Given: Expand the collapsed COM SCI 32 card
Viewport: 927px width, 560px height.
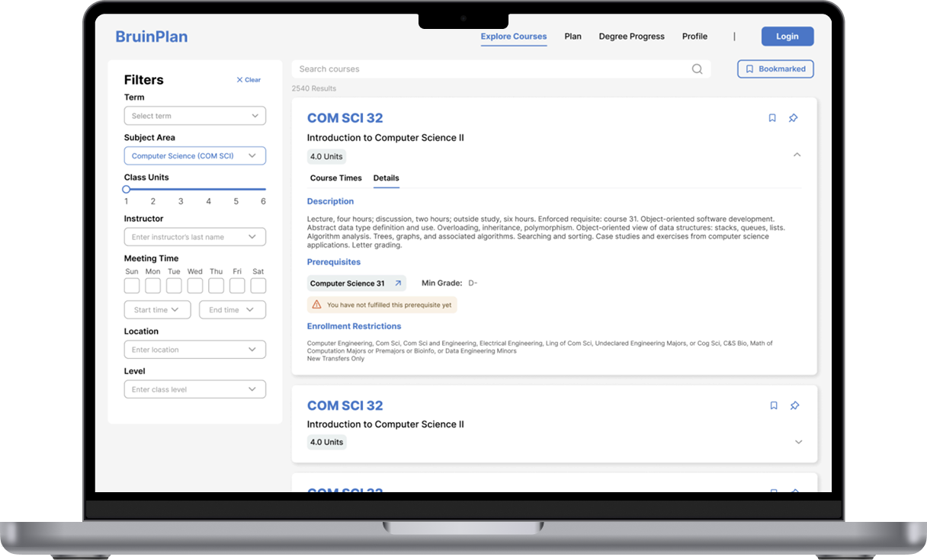Looking at the screenshot, I should click(799, 442).
